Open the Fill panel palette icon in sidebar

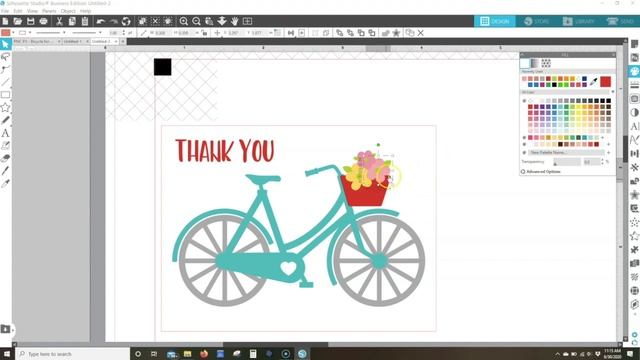tap(634, 71)
